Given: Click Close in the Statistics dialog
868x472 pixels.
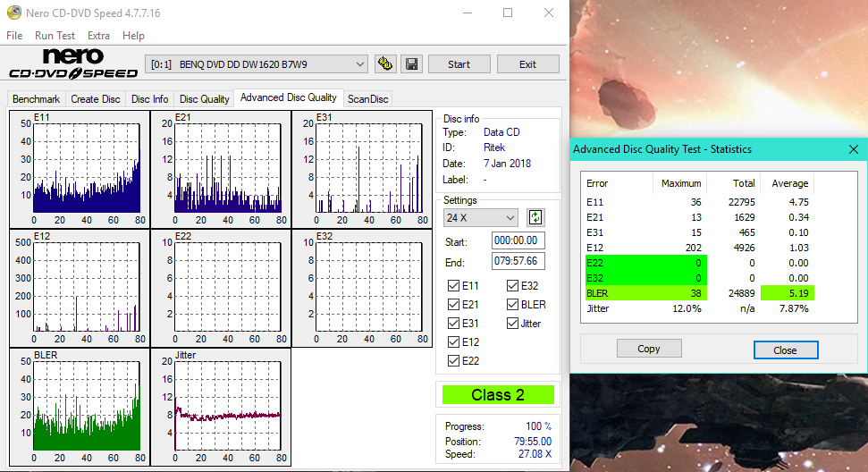Looking at the screenshot, I should pyautogui.click(x=786, y=350).
